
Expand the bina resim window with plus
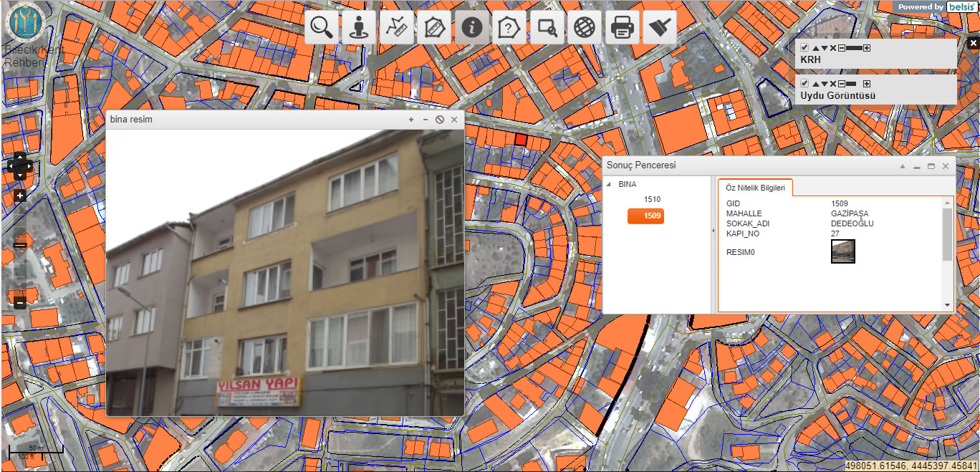tap(411, 120)
